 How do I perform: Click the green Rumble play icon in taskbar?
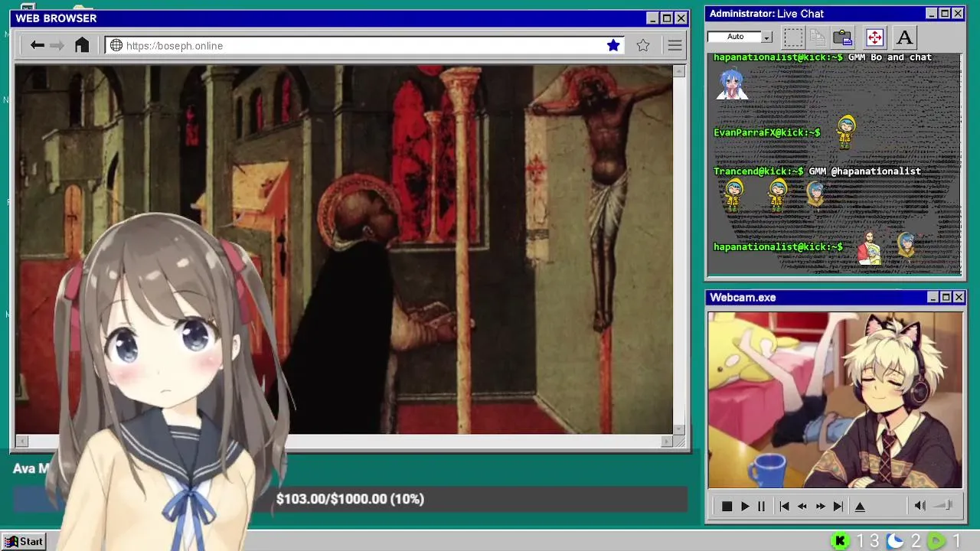936,541
